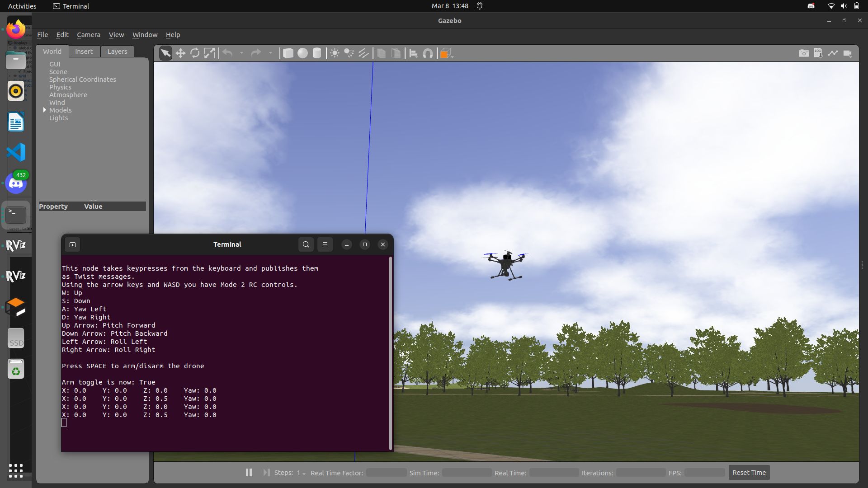Open the View menu
Screen dimensions: 868x488
(116, 35)
